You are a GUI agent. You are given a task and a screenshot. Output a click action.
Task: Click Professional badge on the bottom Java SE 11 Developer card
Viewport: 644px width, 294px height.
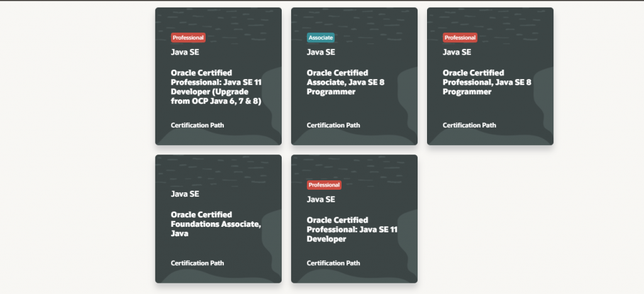pyautogui.click(x=324, y=185)
